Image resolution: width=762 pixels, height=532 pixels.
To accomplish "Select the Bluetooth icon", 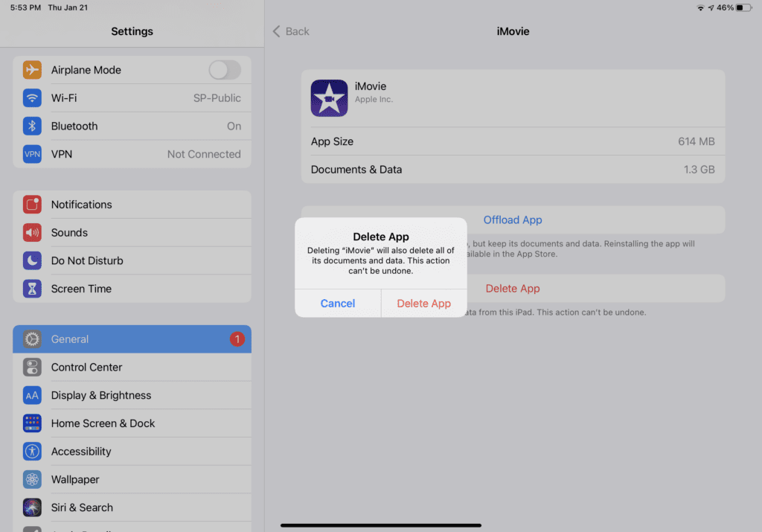I will (x=33, y=126).
